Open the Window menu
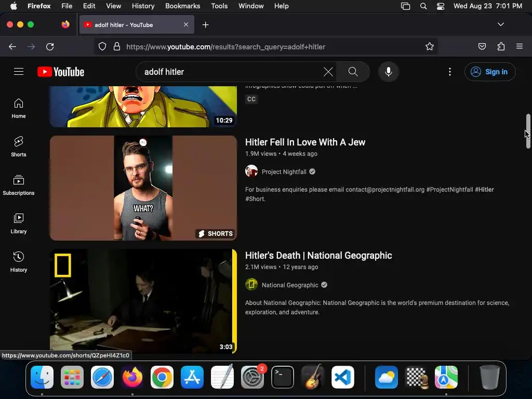This screenshot has height=399, width=532. (x=251, y=6)
